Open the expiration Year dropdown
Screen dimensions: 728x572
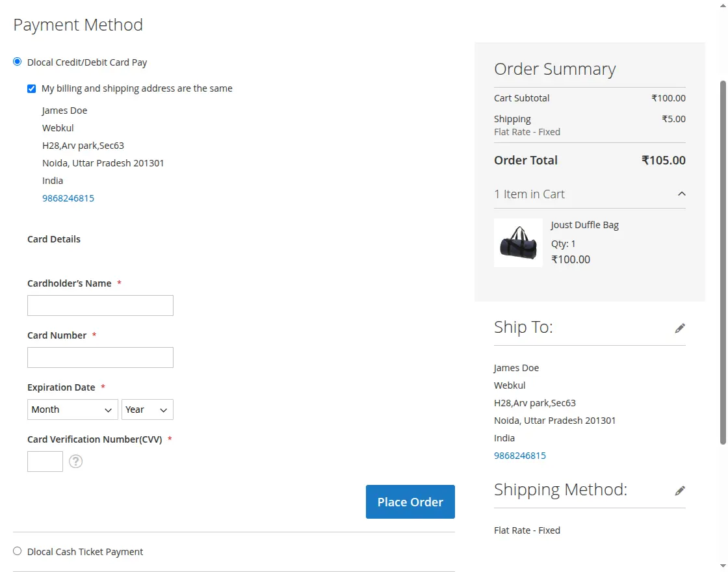click(x=147, y=409)
